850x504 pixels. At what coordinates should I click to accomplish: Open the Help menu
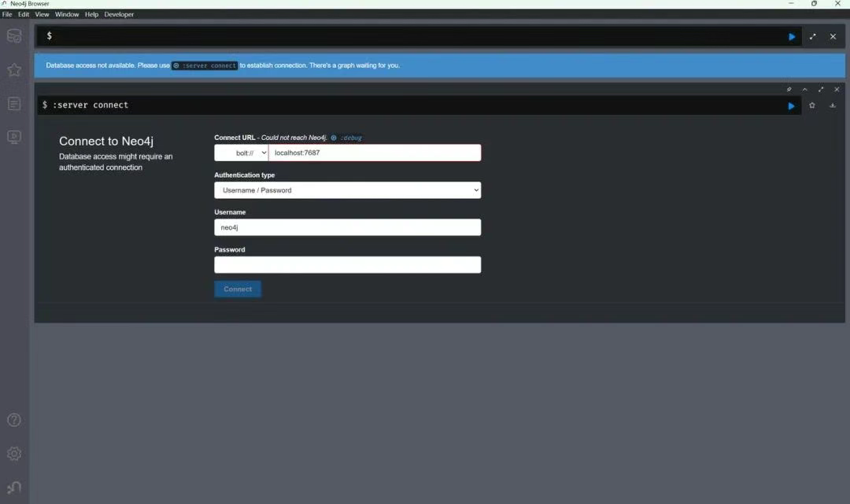(91, 15)
